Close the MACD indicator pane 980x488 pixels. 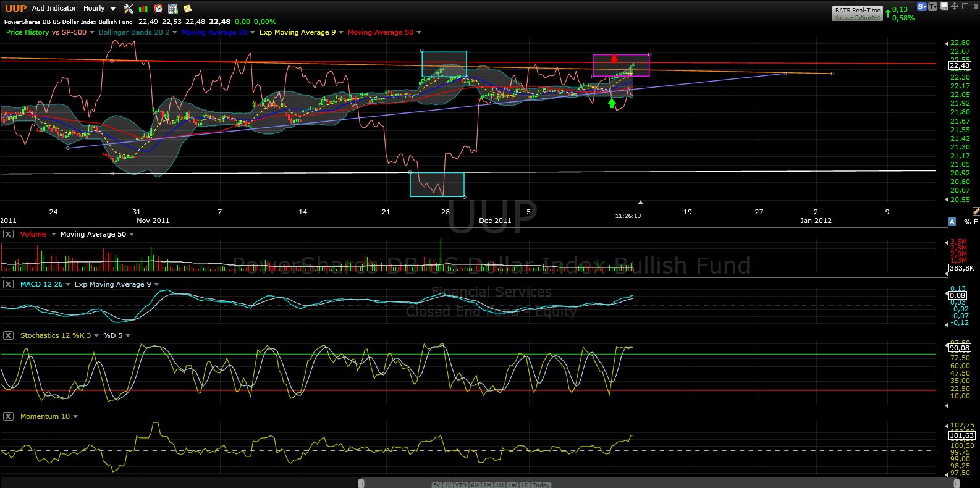(8, 284)
